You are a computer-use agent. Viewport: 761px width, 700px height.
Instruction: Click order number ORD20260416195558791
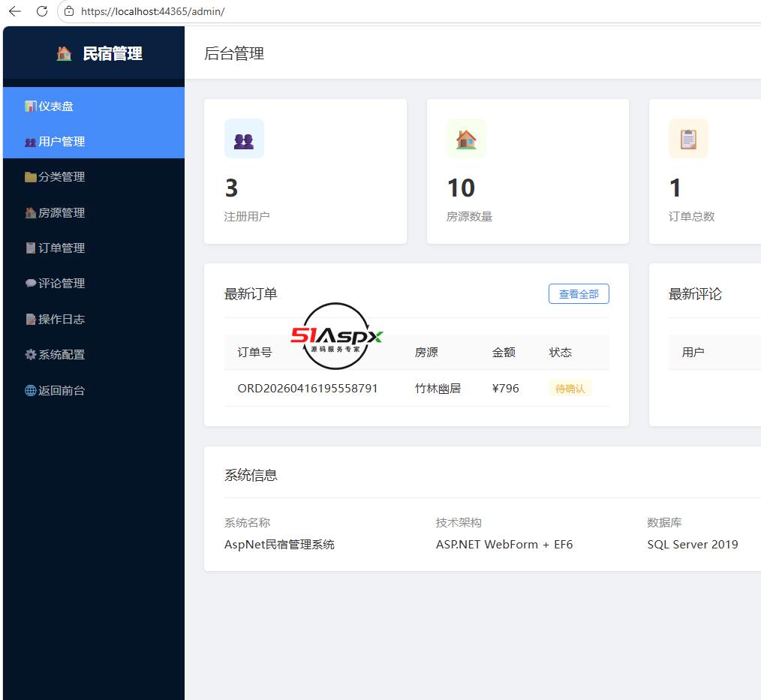(308, 389)
